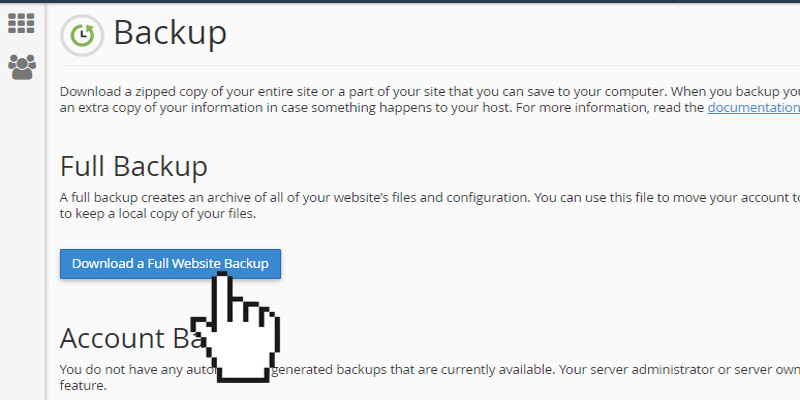Open the apps grid icon in sidebar
The height and width of the screenshot is (400, 800).
point(21,23)
